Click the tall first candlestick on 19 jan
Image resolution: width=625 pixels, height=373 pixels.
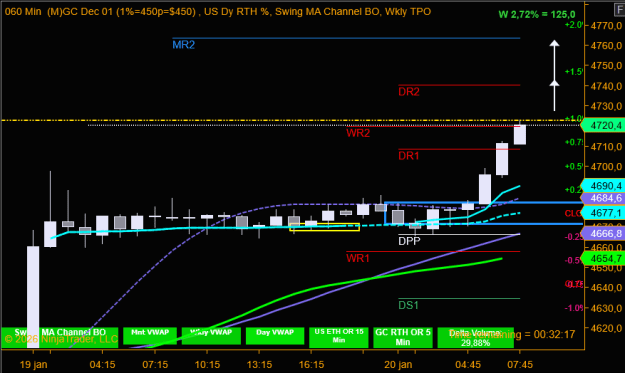click(33, 297)
